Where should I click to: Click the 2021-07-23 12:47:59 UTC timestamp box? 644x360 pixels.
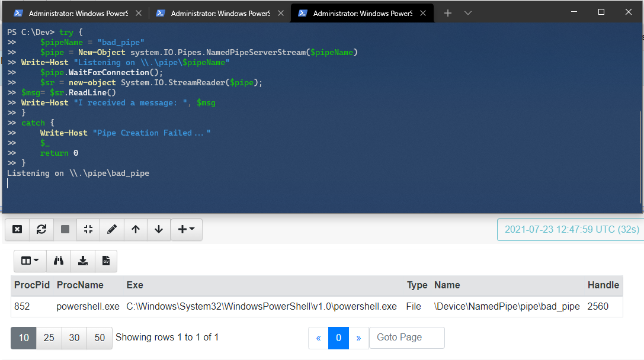[571, 230]
